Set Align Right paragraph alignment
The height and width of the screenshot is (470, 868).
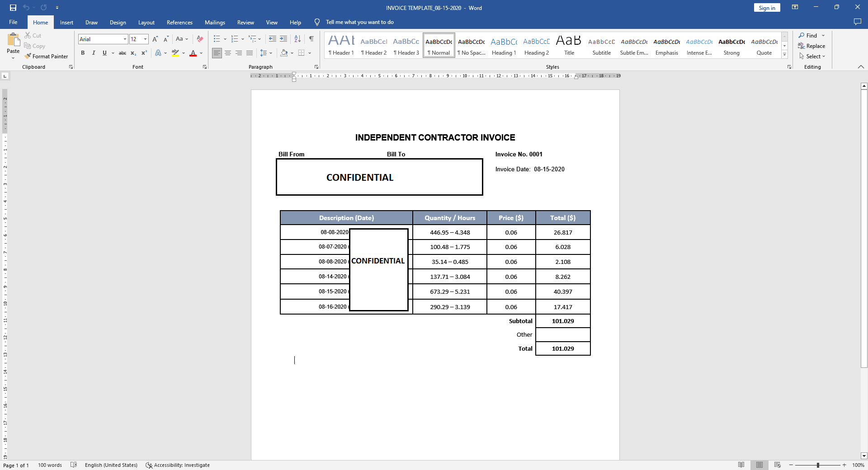tap(239, 53)
